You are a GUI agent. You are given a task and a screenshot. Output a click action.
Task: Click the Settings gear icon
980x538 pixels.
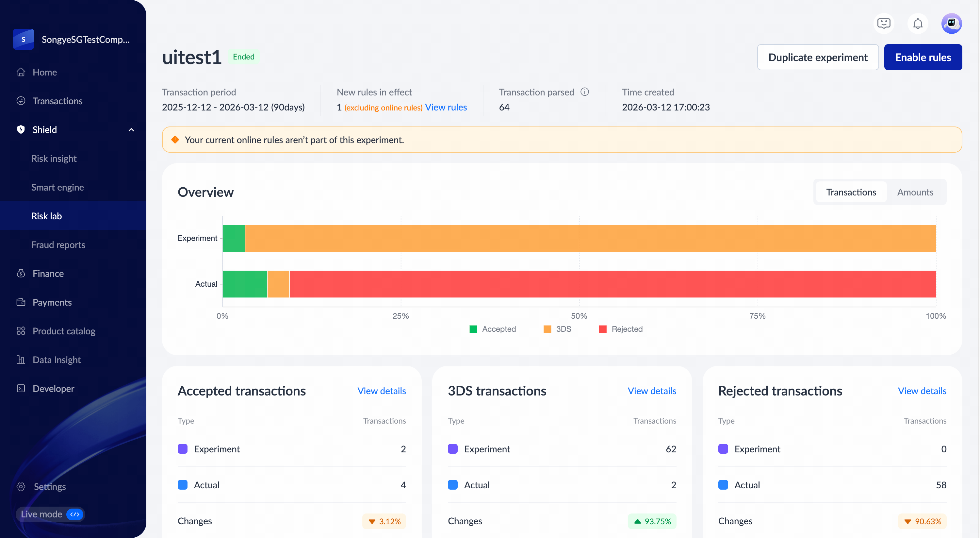pyautogui.click(x=21, y=486)
